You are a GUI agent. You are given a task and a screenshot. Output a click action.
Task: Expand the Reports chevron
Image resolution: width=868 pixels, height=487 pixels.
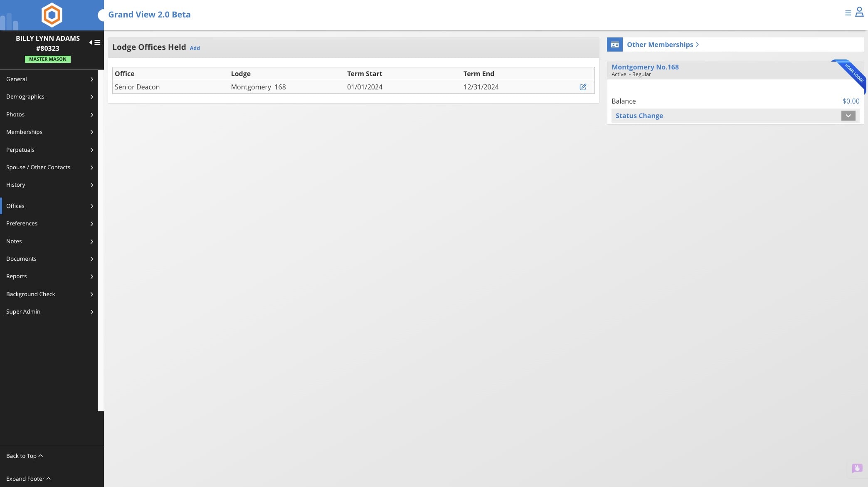click(x=91, y=276)
